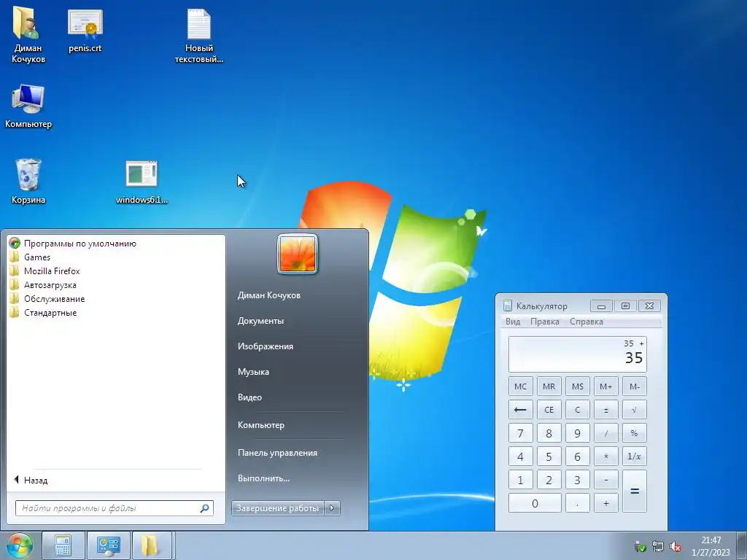Click the user account flower picture

pyautogui.click(x=298, y=254)
